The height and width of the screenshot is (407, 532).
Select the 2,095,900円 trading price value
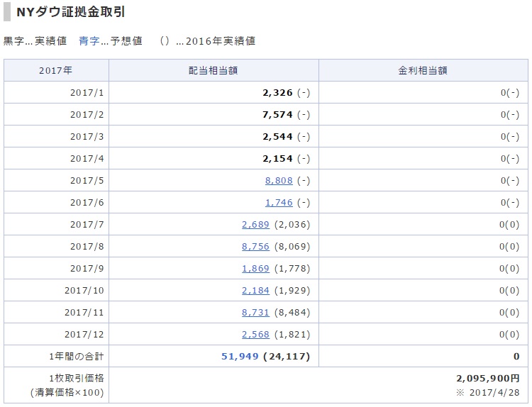(x=487, y=378)
